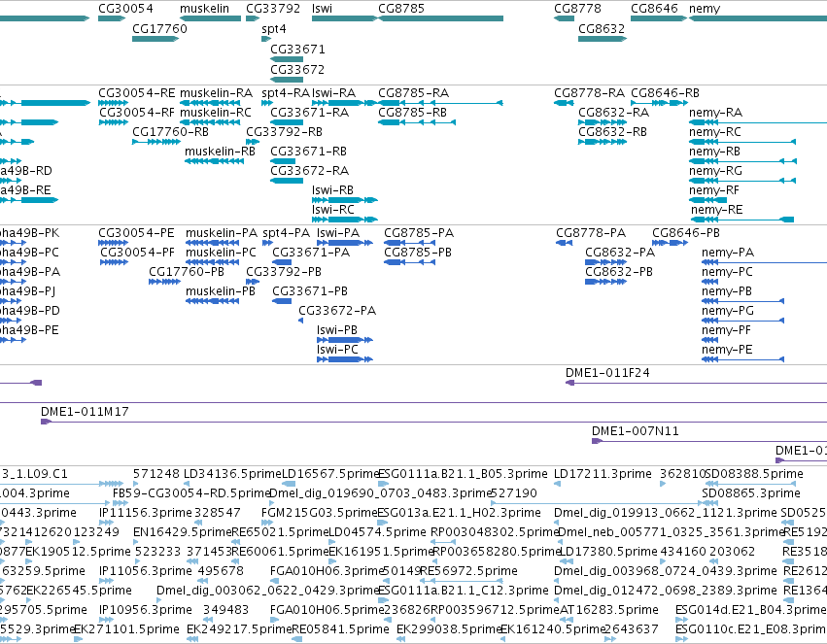
Task: Select transcript CG33671-RA
Action: pyautogui.click(x=310, y=113)
